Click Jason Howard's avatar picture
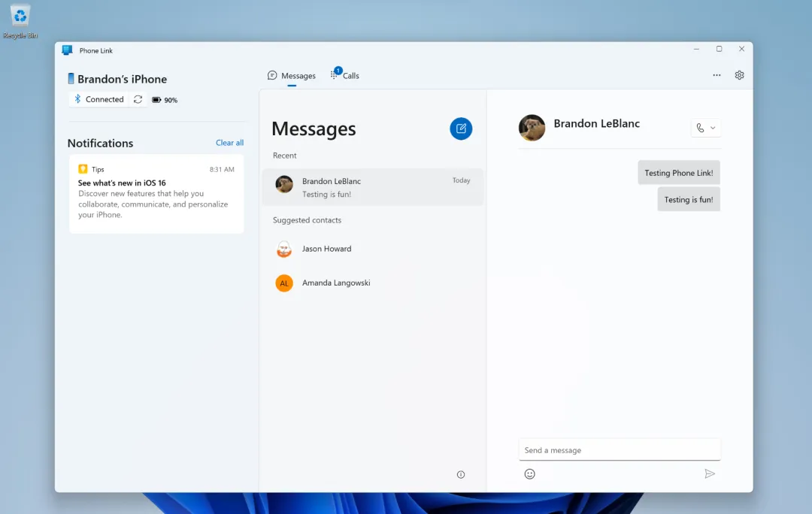The width and height of the screenshot is (812, 514). pos(284,249)
